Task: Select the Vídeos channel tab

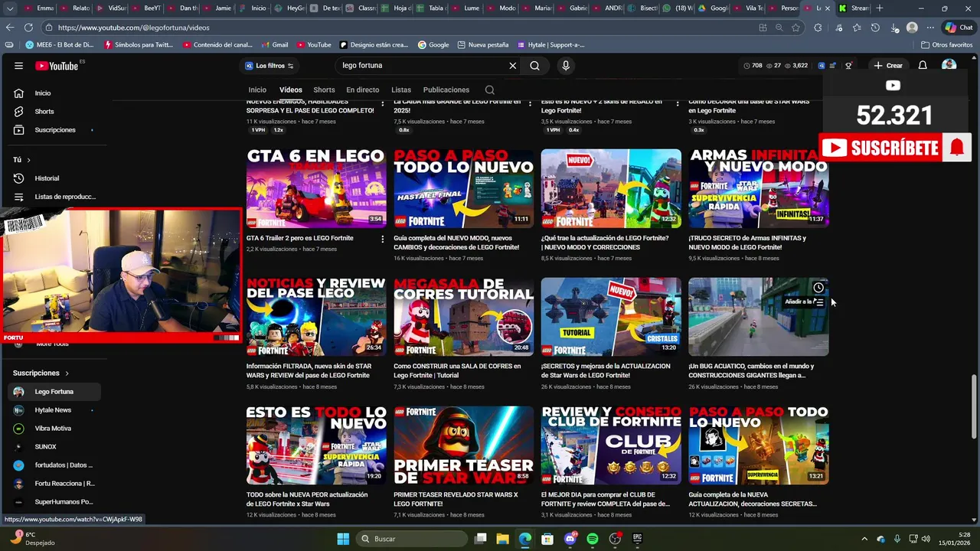Action: pyautogui.click(x=291, y=90)
